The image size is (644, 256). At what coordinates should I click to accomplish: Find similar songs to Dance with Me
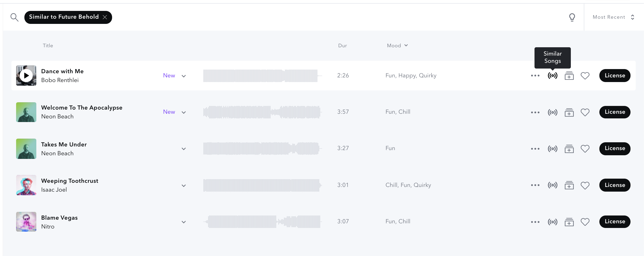click(x=552, y=76)
